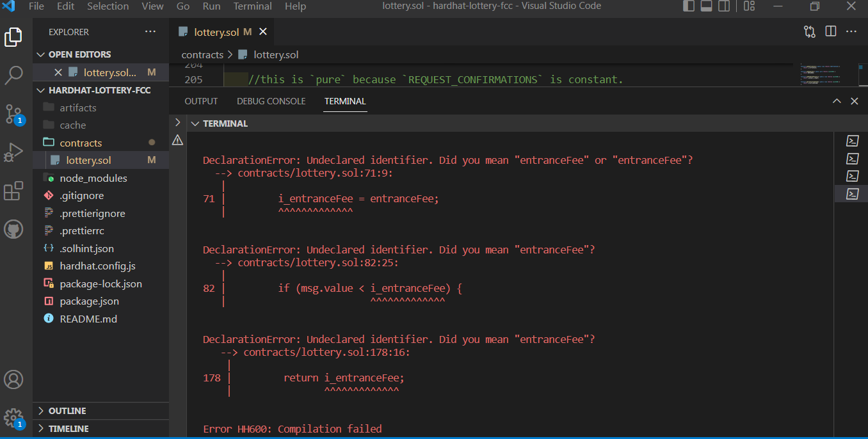Open the Selection menu
The image size is (868, 439).
(x=108, y=6)
